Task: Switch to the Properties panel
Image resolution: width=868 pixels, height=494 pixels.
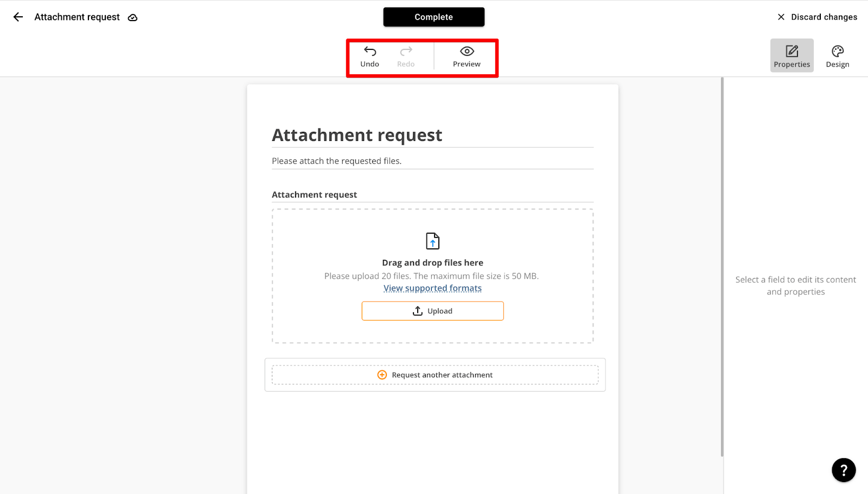Action: point(792,55)
